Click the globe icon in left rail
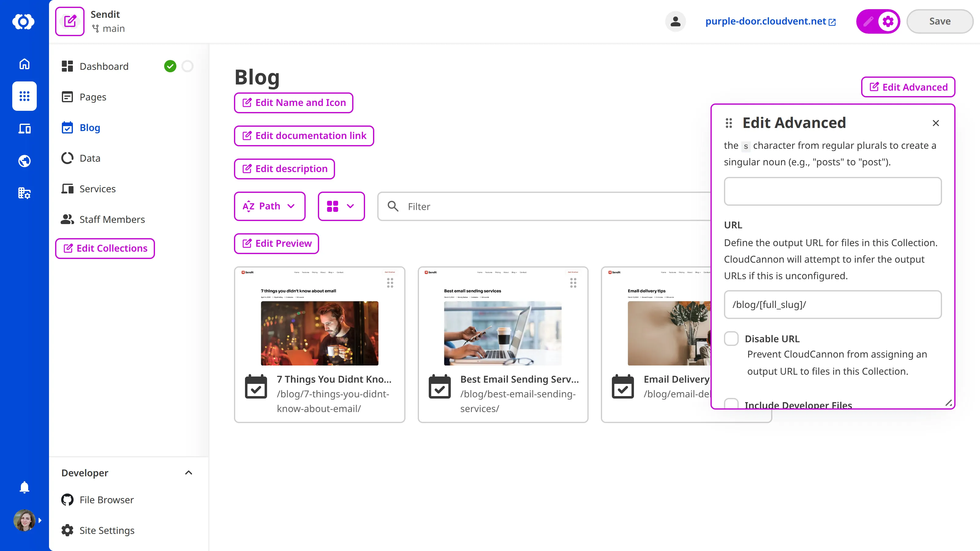The image size is (980, 551). pos(24,161)
